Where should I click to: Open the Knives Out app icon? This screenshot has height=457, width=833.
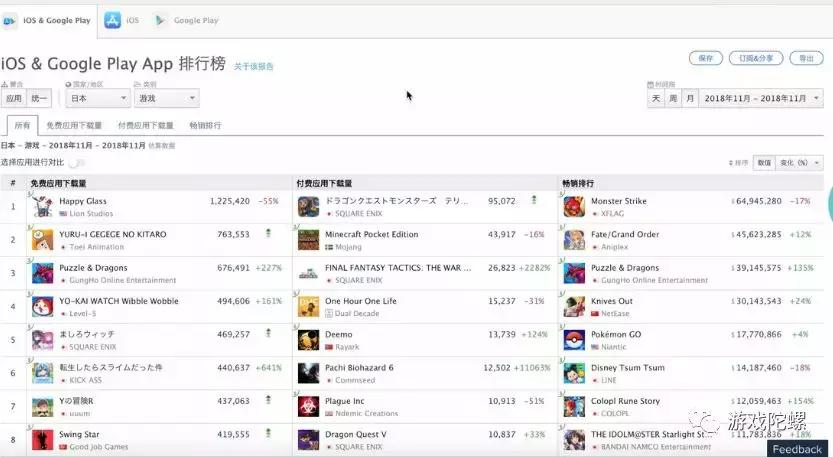pyautogui.click(x=574, y=307)
